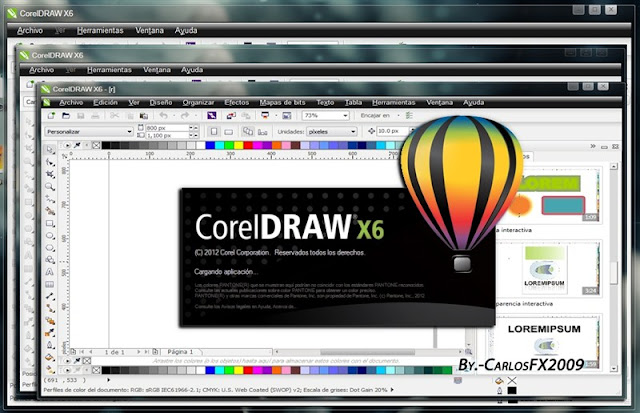The image size is (640, 413).
Task: Click the blue swatch in bottom palette
Action: 210,370
